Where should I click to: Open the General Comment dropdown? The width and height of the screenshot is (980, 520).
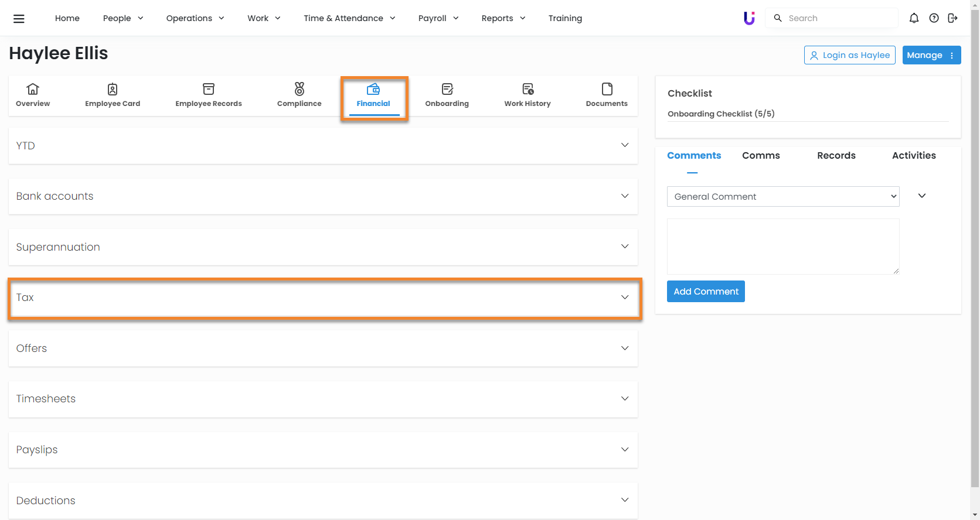(783, 197)
